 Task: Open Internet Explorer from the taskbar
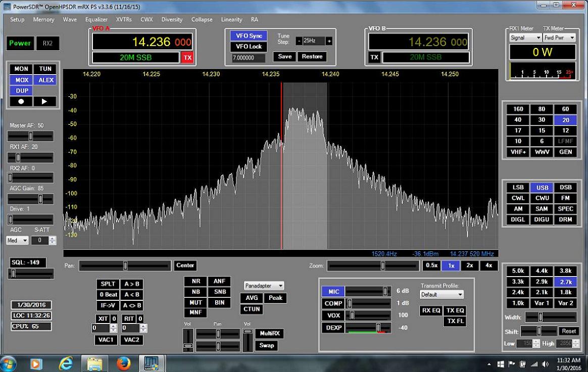(66, 363)
